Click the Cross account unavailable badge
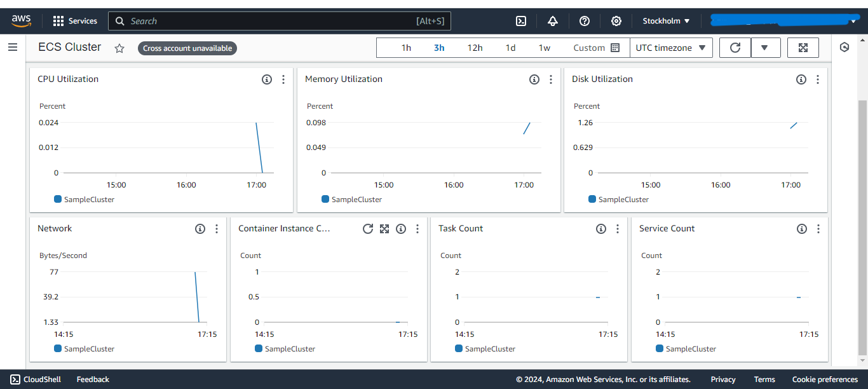 point(187,48)
